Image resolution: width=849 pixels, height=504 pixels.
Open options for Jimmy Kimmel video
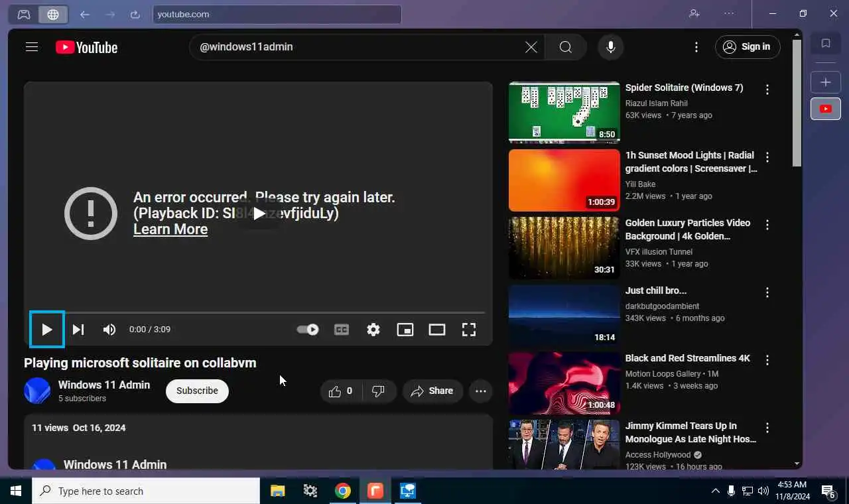click(x=767, y=428)
